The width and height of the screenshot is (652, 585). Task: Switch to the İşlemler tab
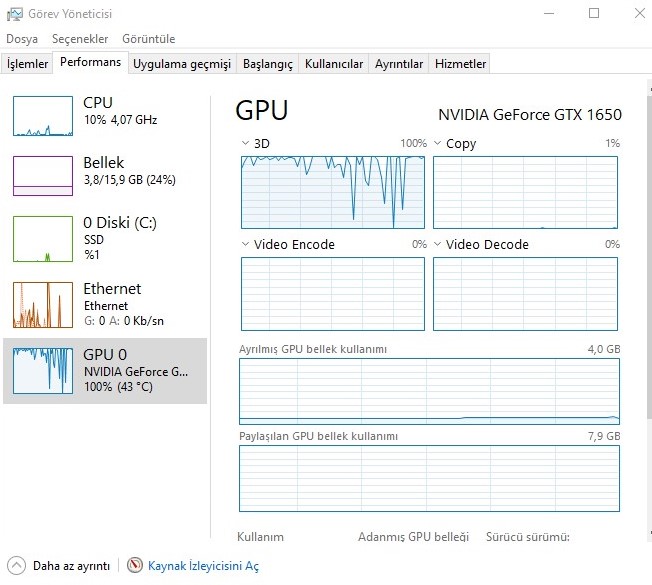[27, 64]
